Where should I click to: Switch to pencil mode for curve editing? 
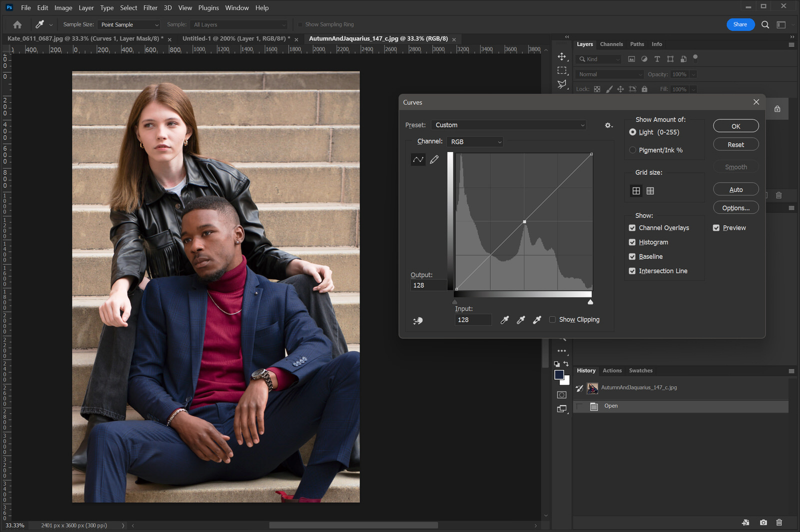pos(434,159)
